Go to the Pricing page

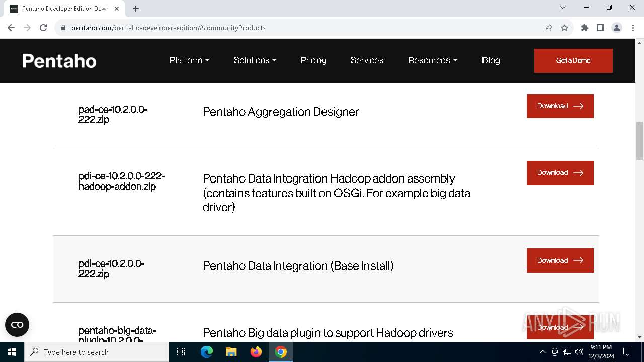pyautogui.click(x=313, y=60)
